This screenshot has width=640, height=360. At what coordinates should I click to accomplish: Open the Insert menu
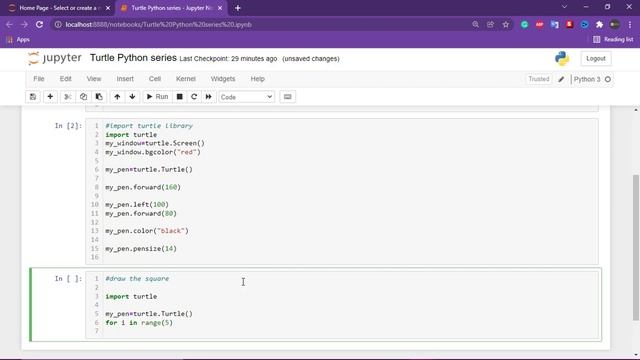(x=125, y=79)
